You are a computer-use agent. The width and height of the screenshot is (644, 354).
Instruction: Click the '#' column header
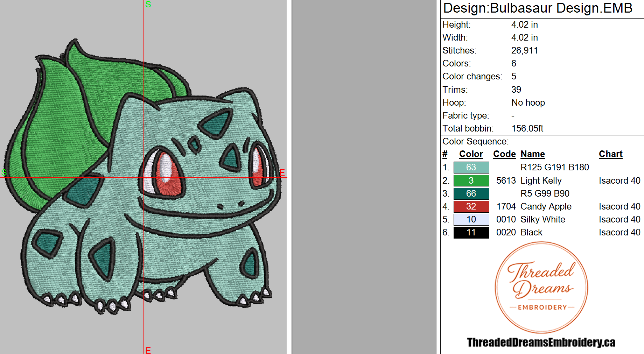click(x=445, y=154)
